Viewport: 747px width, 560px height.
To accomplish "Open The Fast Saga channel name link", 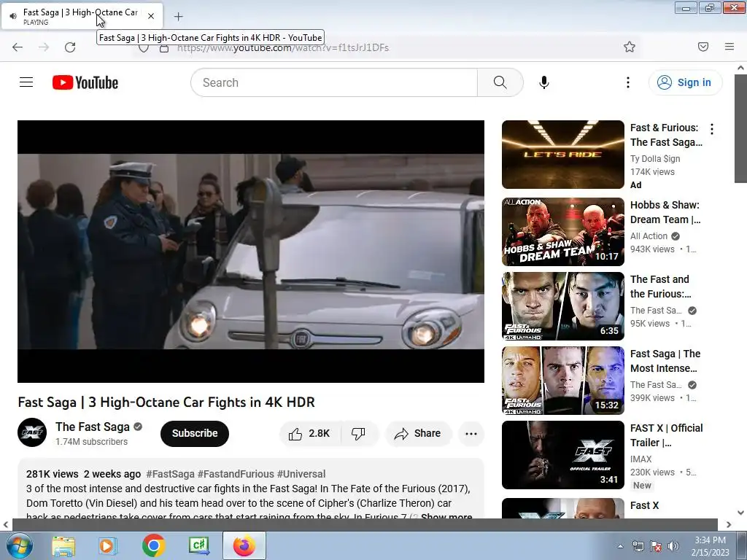I will [x=93, y=427].
